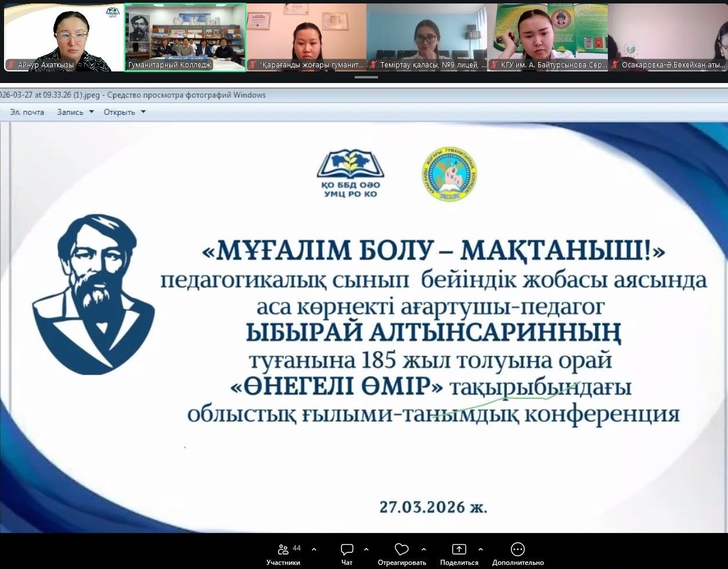Viewport: 728px width, 569px height.
Task: Expand the chevron next to Чат
Action: (366, 549)
